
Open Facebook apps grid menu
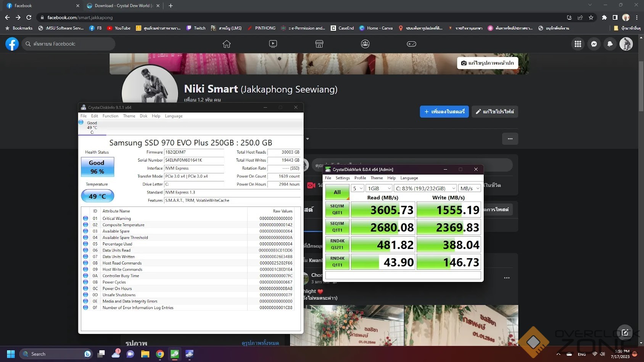pos(578,44)
